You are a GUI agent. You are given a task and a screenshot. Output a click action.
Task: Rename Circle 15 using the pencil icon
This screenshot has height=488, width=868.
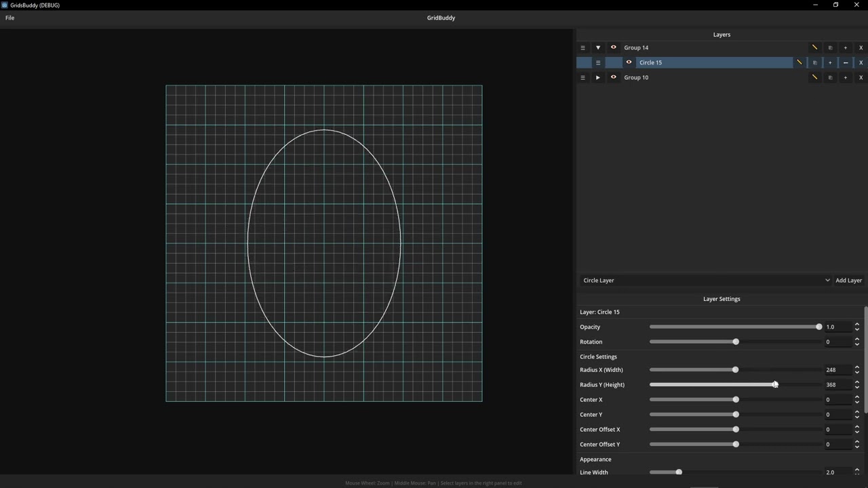tap(800, 62)
